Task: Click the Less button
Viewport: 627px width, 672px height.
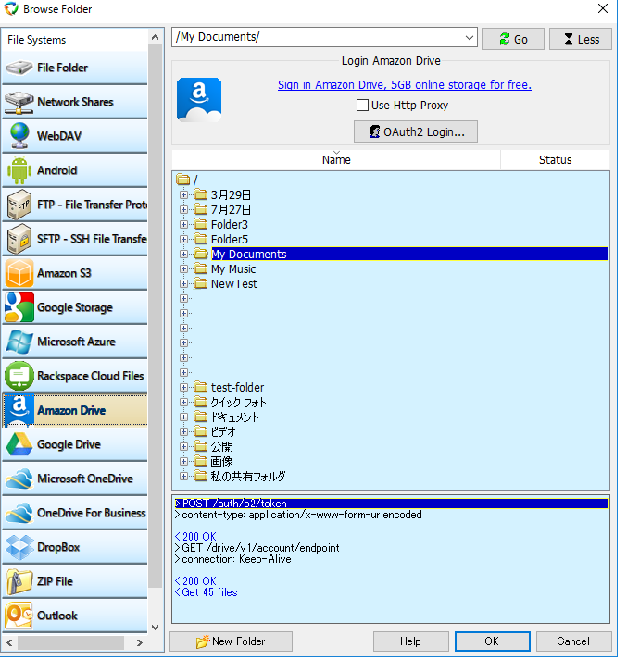Action: [581, 39]
